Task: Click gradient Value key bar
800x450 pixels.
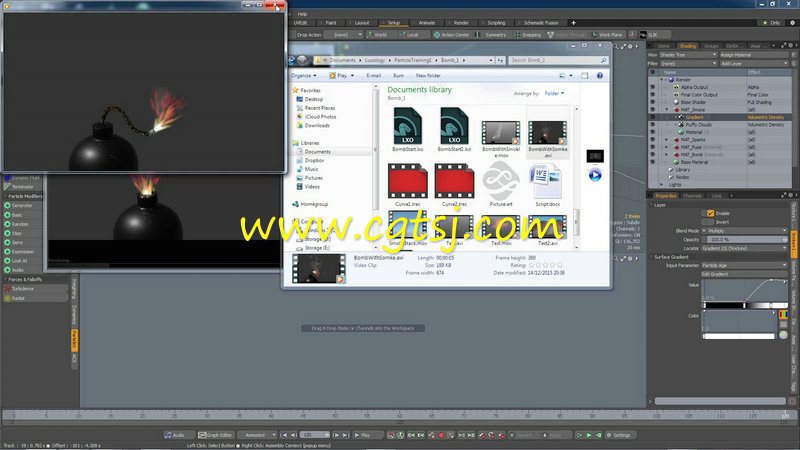Action: (x=745, y=306)
